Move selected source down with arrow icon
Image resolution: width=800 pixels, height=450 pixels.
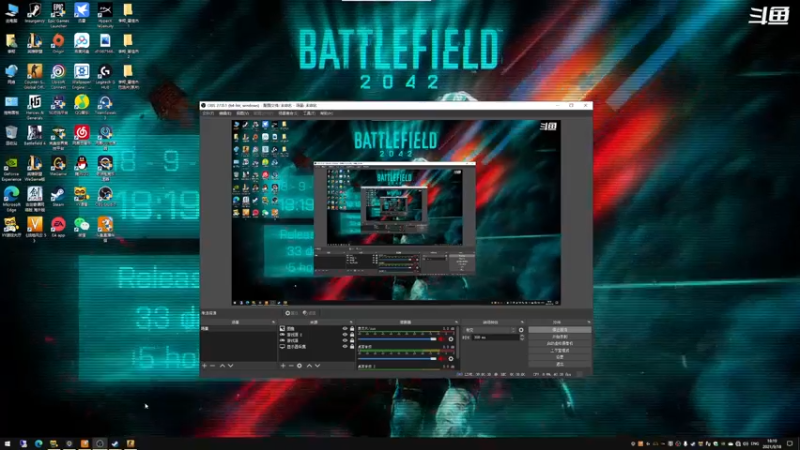click(x=317, y=366)
